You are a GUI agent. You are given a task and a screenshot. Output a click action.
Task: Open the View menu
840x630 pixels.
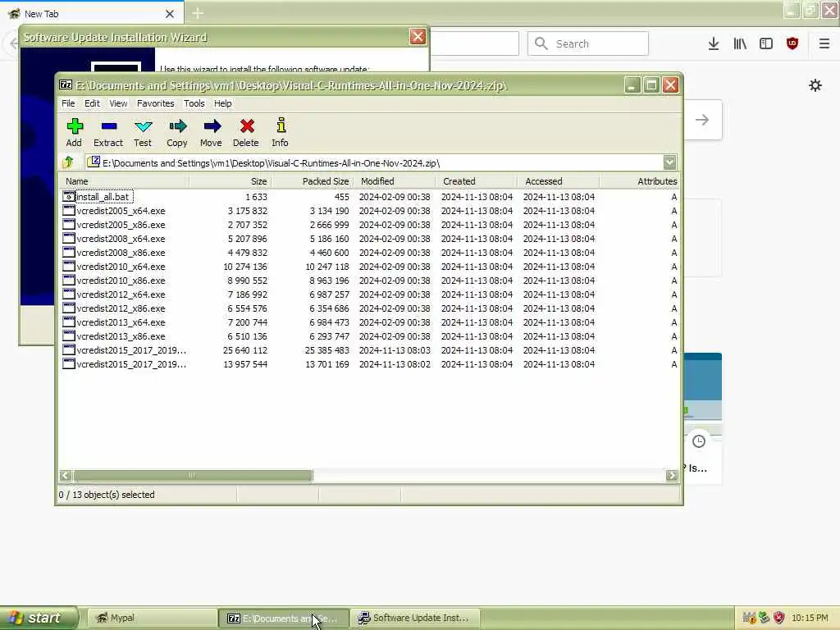click(x=118, y=103)
